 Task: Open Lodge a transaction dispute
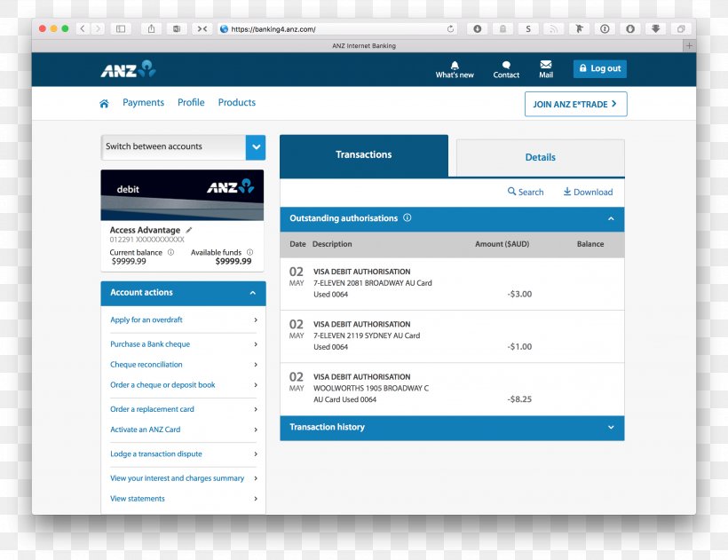point(184,454)
